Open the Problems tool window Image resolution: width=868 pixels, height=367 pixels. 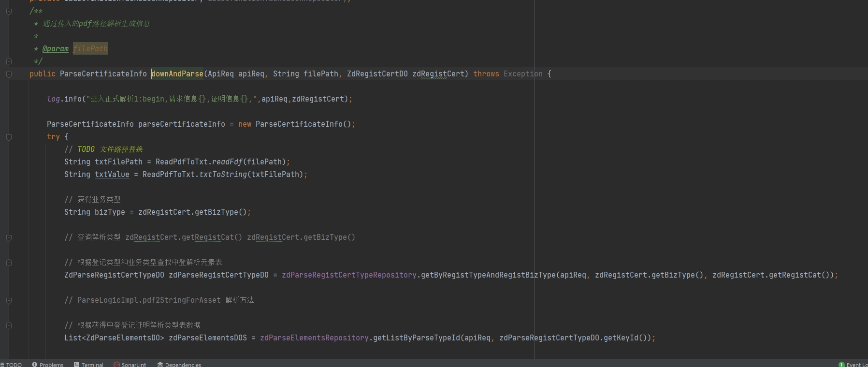48,364
